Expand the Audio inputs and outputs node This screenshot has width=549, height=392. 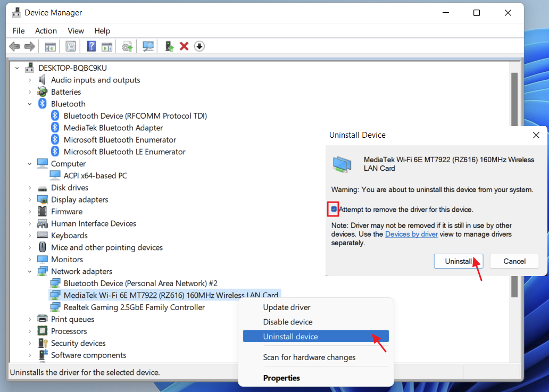[30, 80]
